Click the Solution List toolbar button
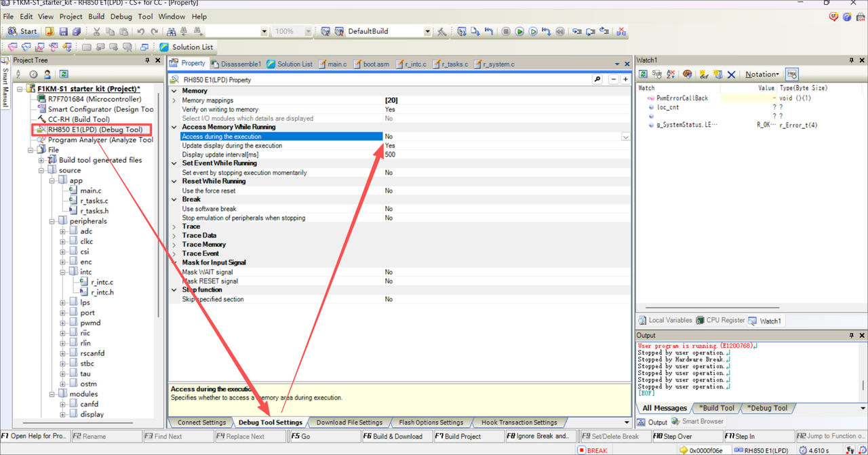This screenshot has height=455, width=868. coord(186,47)
